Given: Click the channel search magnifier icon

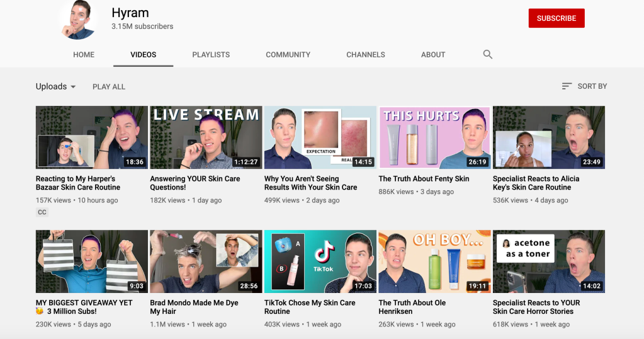Looking at the screenshot, I should click(x=487, y=54).
